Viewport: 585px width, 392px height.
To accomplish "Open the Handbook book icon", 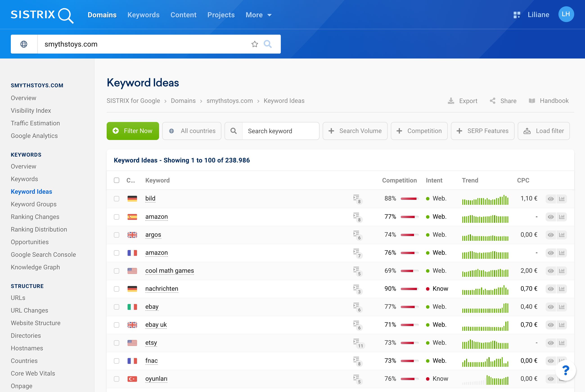I will coord(532,101).
